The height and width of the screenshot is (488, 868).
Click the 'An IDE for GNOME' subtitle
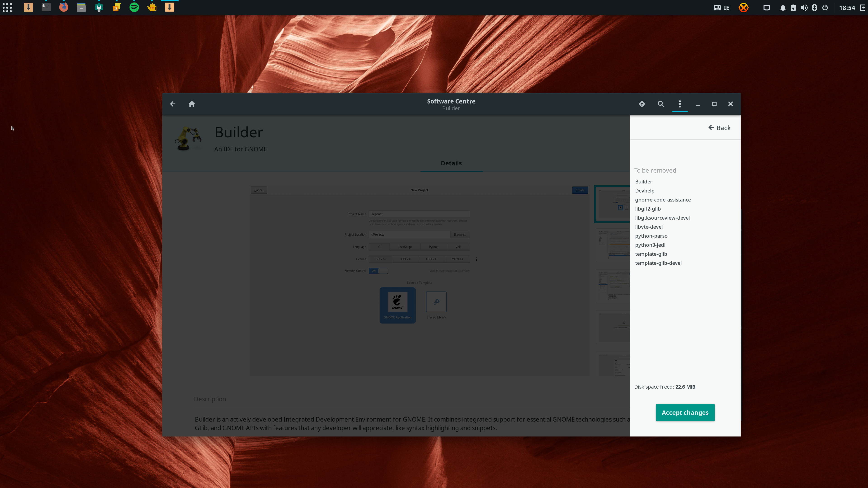pyautogui.click(x=240, y=149)
